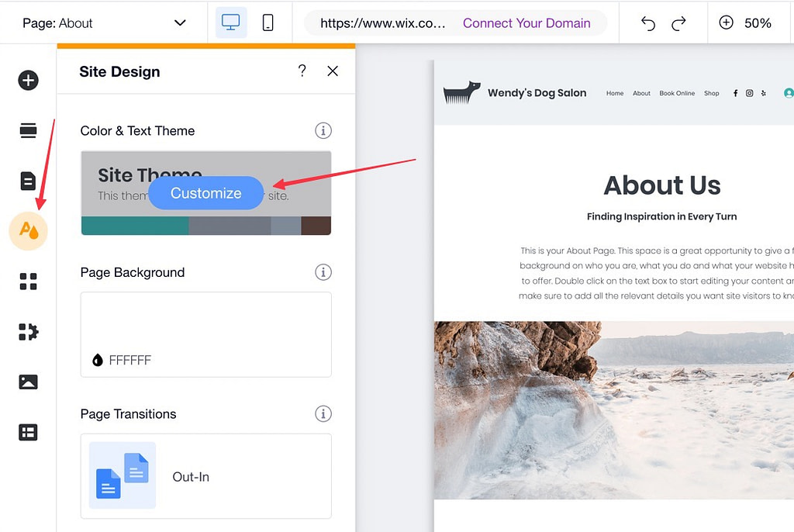Click the Connect Your Domain link
This screenshot has width=794, height=532.
(x=526, y=22)
